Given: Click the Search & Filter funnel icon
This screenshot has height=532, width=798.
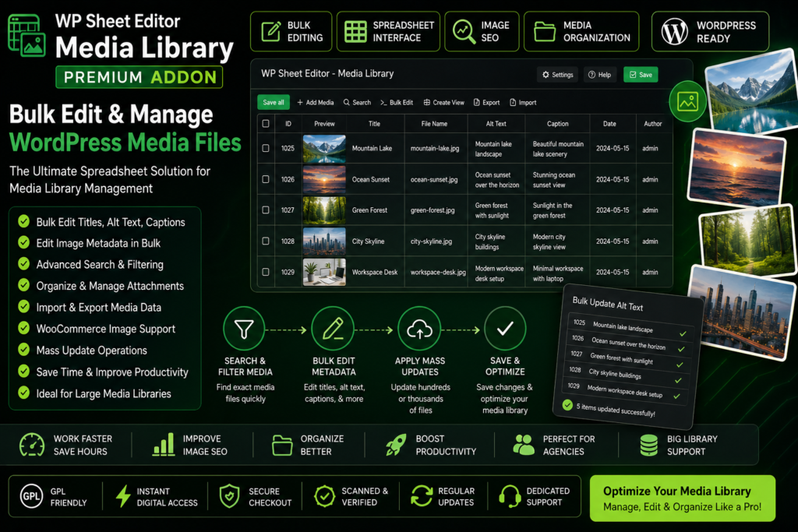Looking at the screenshot, I should pyautogui.click(x=244, y=329).
